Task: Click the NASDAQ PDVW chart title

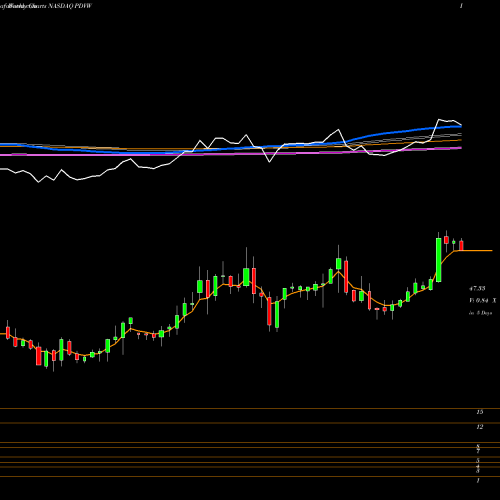Action: tap(70, 6)
